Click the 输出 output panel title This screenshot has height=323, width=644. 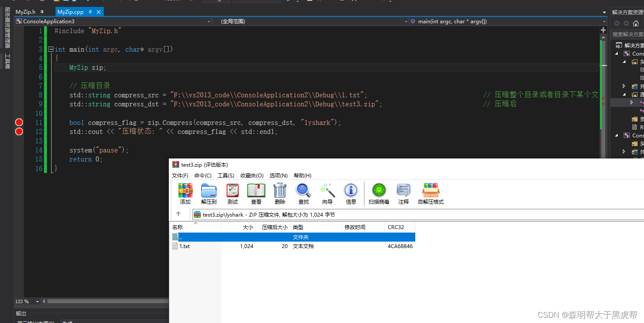[x=21, y=314]
